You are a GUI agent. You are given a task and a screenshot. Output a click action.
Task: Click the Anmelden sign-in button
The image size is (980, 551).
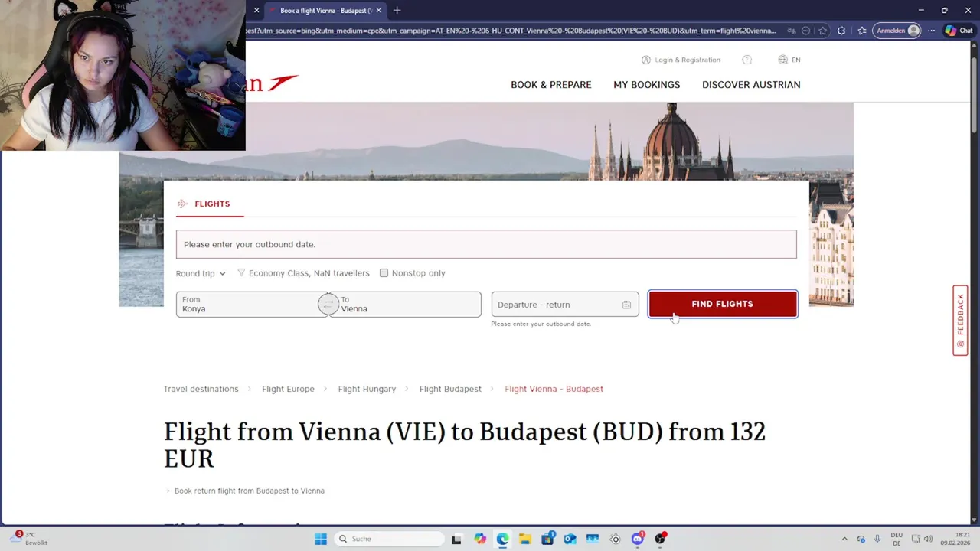897,31
